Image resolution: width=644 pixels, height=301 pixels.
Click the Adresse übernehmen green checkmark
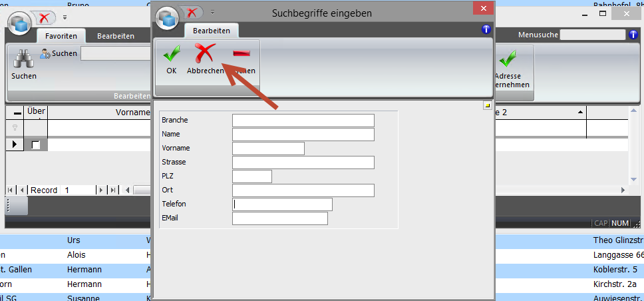[x=509, y=59]
